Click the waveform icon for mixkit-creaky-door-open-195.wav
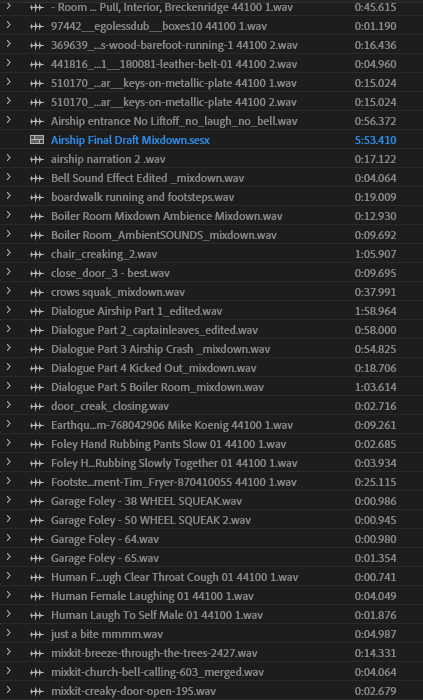This screenshot has height=700, width=423. click(x=37, y=692)
